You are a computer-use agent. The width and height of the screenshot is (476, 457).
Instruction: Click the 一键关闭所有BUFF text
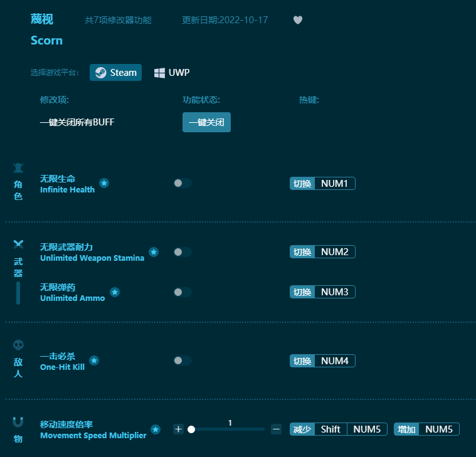77,122
